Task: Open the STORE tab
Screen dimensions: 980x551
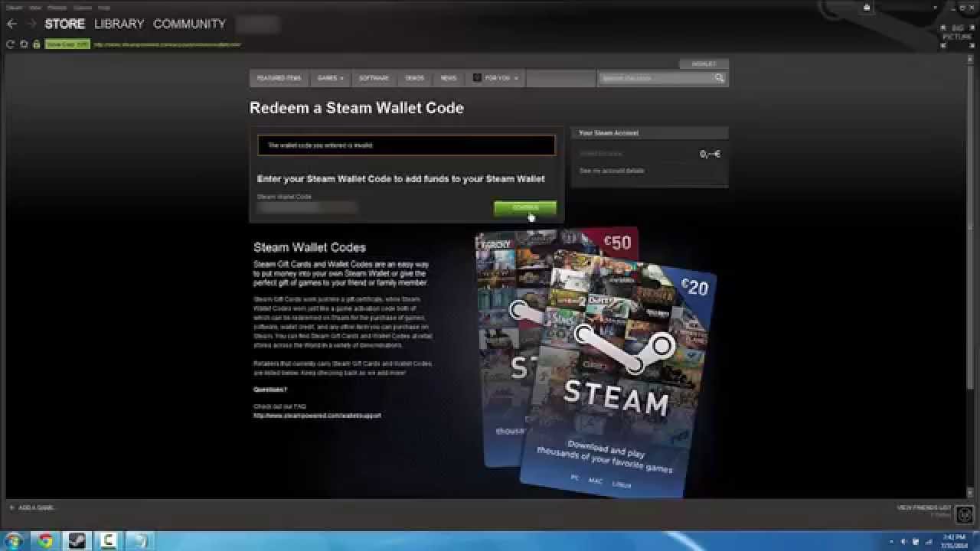Action: (64, 24)
